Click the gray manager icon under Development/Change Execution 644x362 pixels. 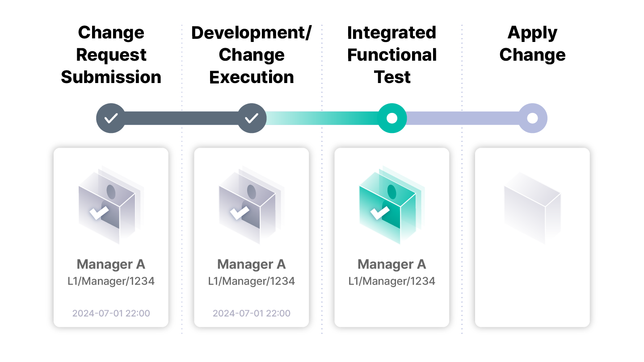252,205
